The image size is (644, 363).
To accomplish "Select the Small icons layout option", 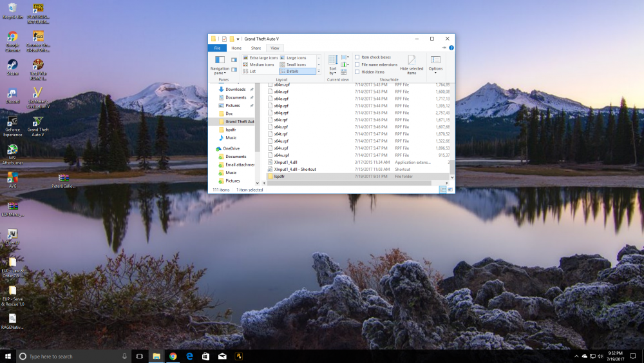I will [x=296, y=64].
